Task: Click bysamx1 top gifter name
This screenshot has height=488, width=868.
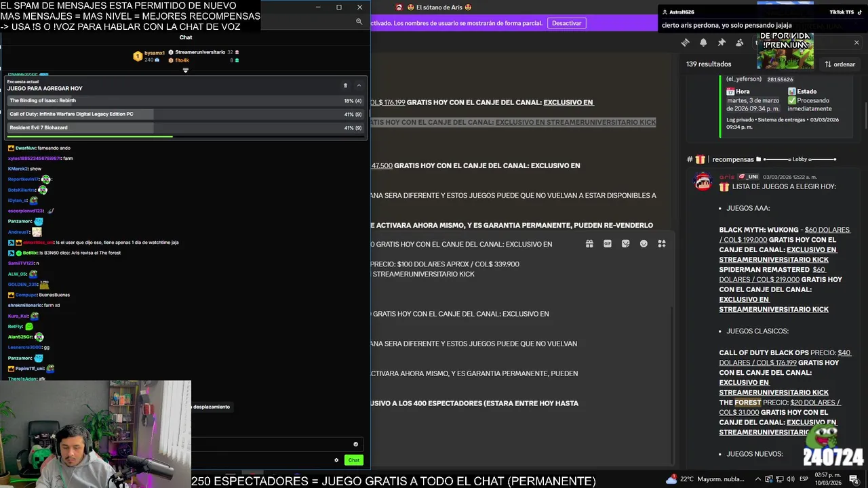Action: point(155,53)
